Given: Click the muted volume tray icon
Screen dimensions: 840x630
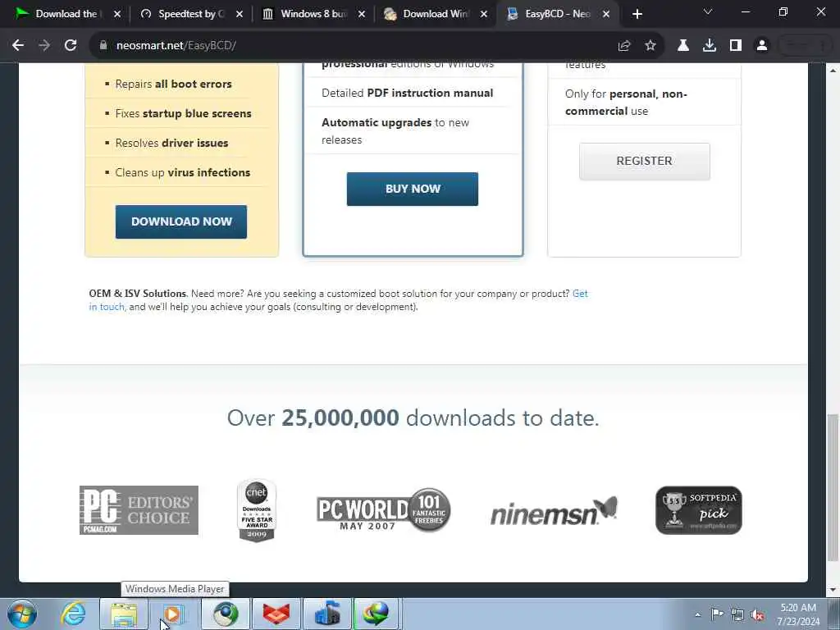Looking at the screenshot, I should 757,614.
